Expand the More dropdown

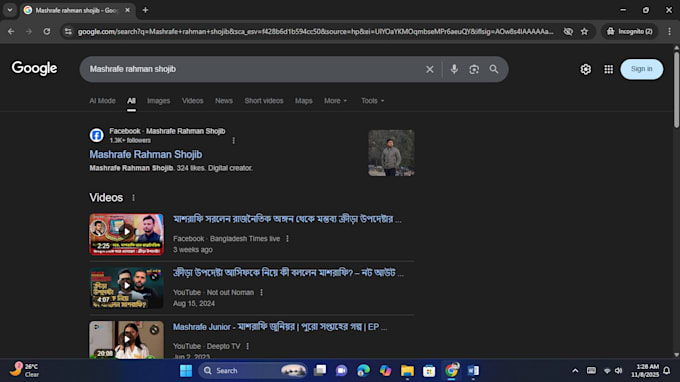coord(336,101)
